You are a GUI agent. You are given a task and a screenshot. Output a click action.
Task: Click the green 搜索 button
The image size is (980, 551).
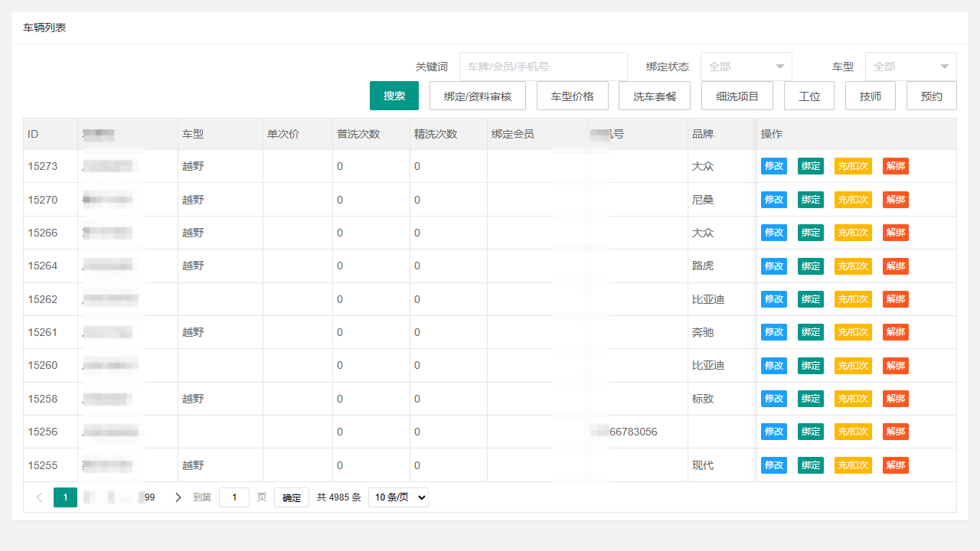[394, 96]
